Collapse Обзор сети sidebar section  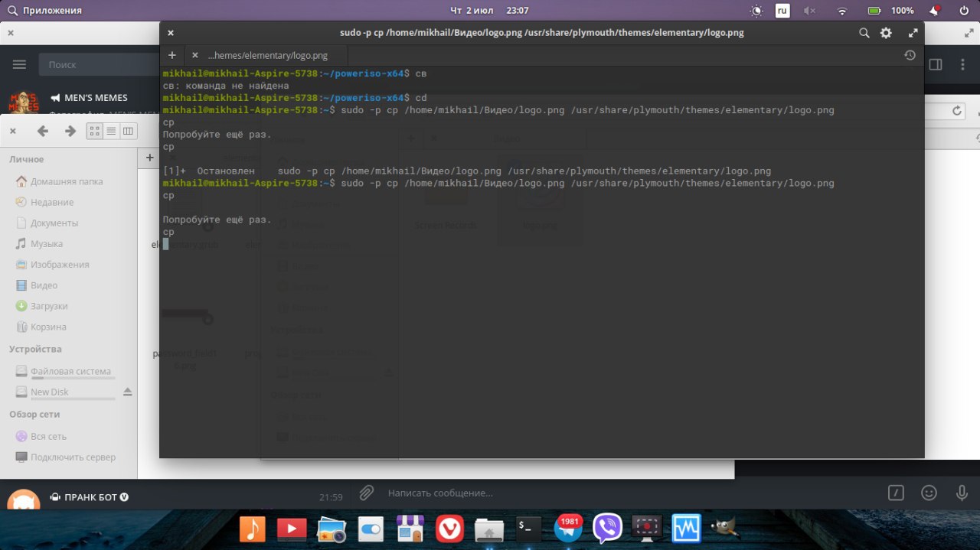coord(34,414)
